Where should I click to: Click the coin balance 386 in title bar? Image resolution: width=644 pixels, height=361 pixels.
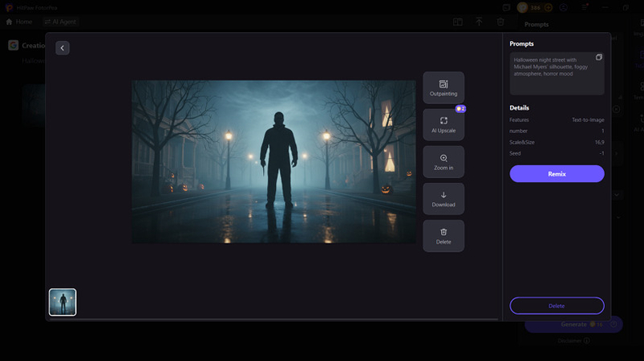535,7
